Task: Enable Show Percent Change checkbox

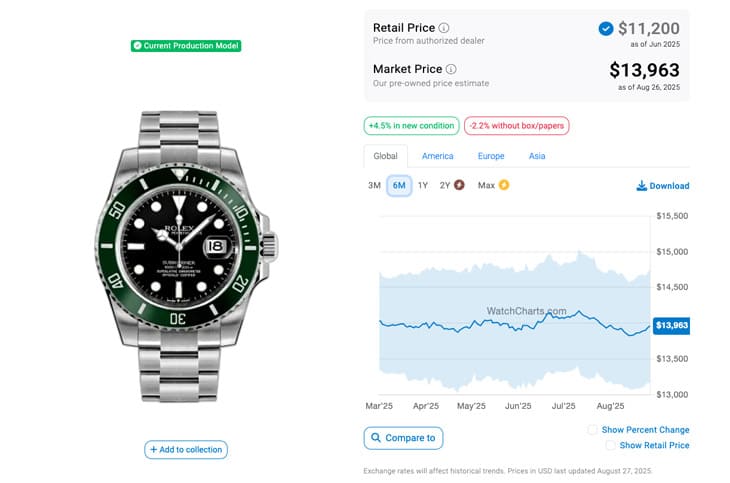Action: tap(592, 429)
